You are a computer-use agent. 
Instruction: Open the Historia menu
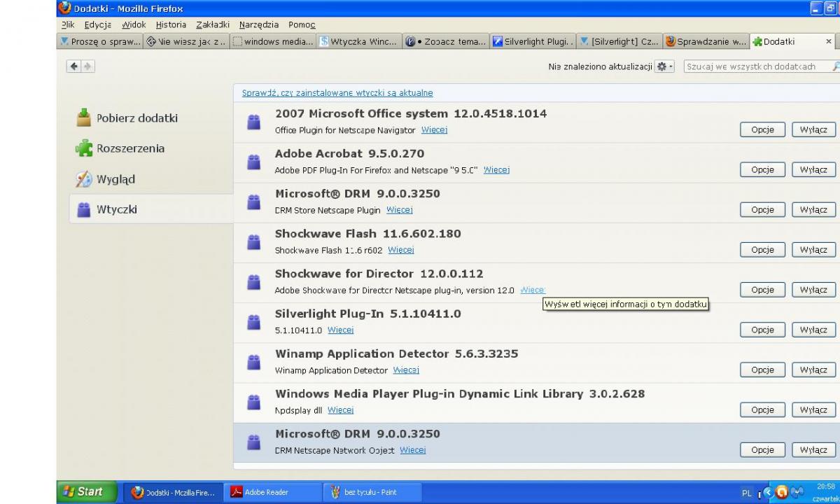tap(171, 24)
